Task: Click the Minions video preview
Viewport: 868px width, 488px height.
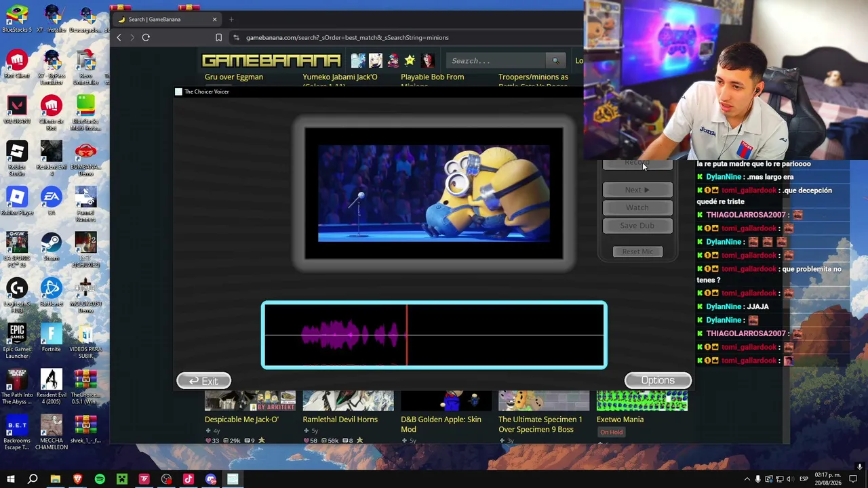Action: (x=434, y=193)
